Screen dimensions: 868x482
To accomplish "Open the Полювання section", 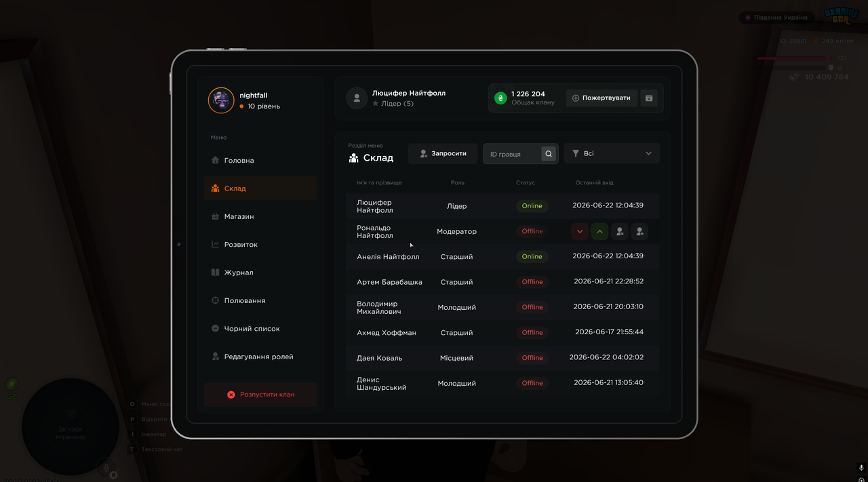I will point(260,300).
